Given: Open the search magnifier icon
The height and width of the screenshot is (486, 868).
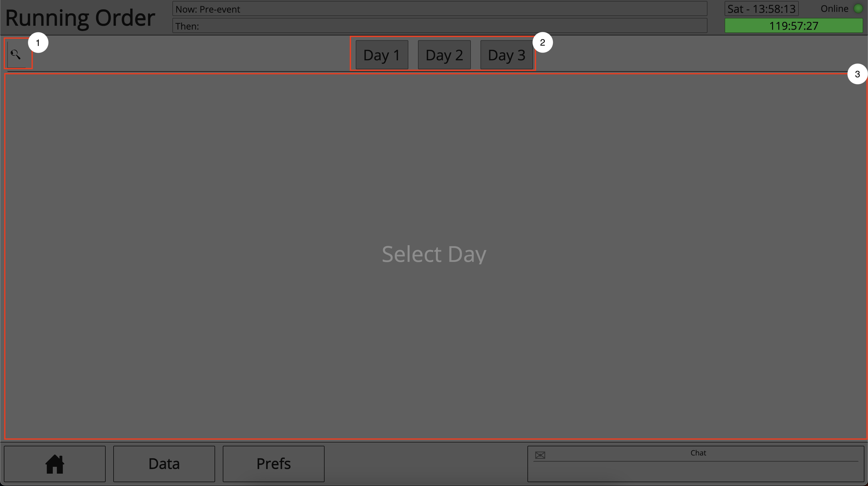Looking at the screenshot, I should pos(16,54).
